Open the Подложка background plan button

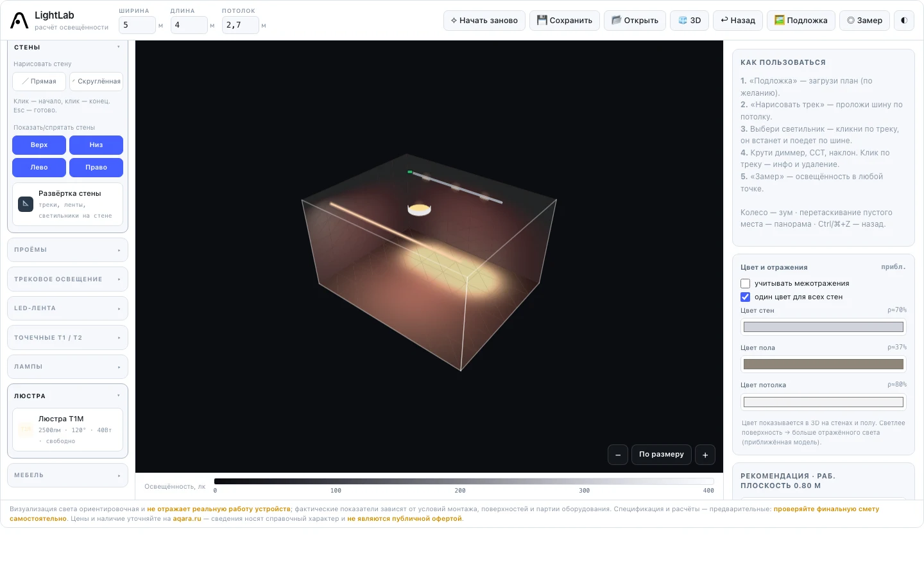tap(801, 21)
